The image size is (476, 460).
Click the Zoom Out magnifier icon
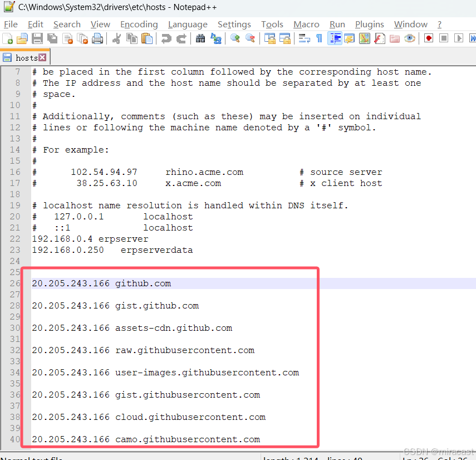(250, 38)
